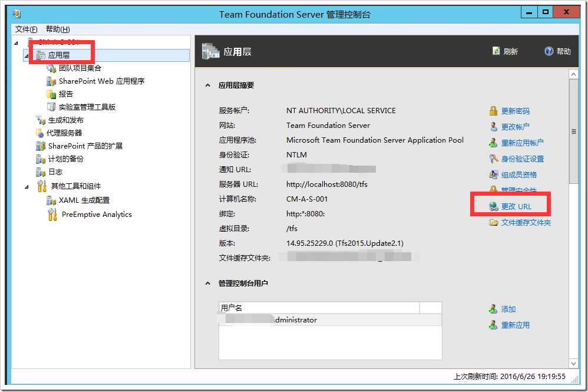
Task: Open 团队项目集合 tree item
Action: (x=80, y=68)
